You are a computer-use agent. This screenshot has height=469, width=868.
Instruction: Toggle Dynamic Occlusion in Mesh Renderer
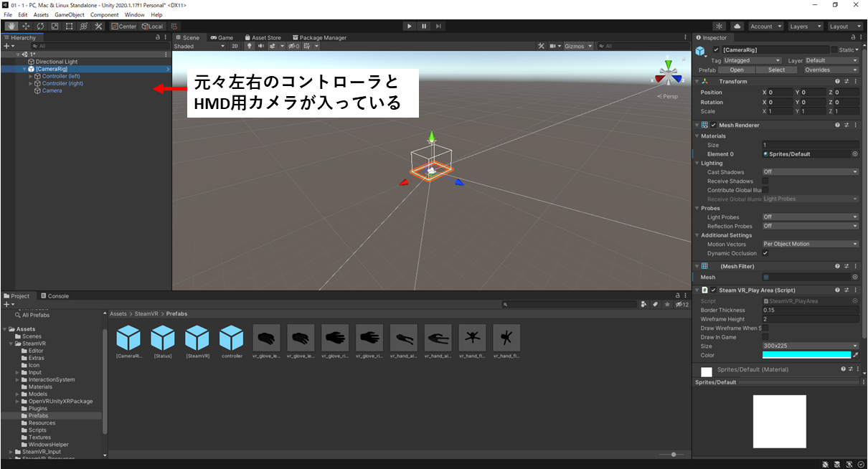click(767, 253)
